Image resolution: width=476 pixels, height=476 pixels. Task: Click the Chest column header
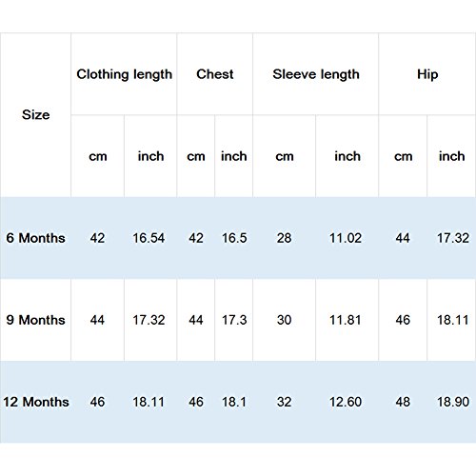[215, 74]
